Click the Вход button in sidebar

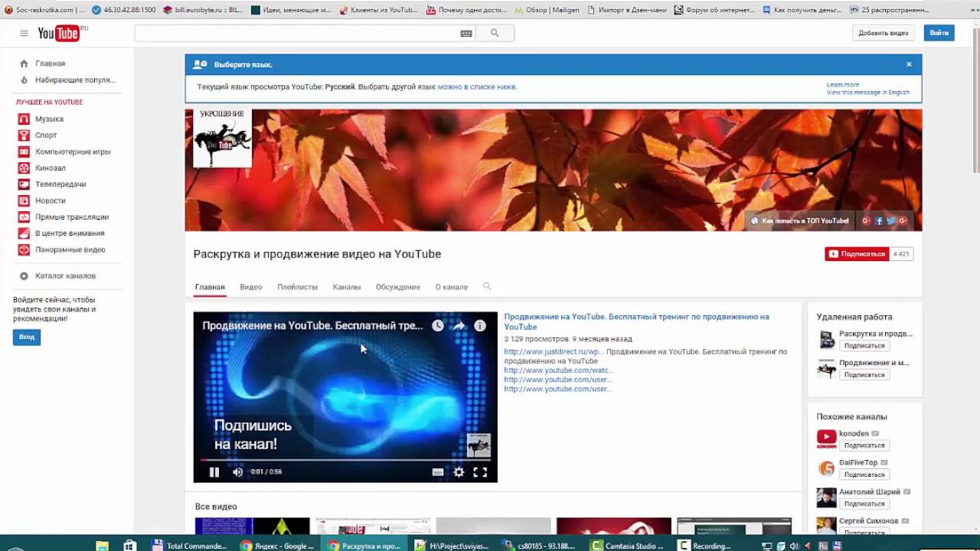pyautogui.click(x=27, y=337)
